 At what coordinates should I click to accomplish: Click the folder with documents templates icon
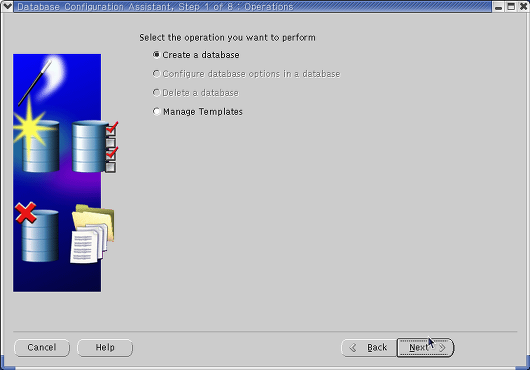point(93,233)
